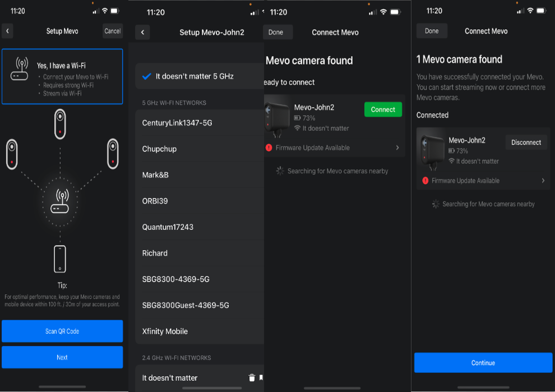Image resolution: width=555 pixels, height=392 pixels.
Task: Tap the back arrow on Setup Mevo-John2 screen
Action: pos(142,33)
